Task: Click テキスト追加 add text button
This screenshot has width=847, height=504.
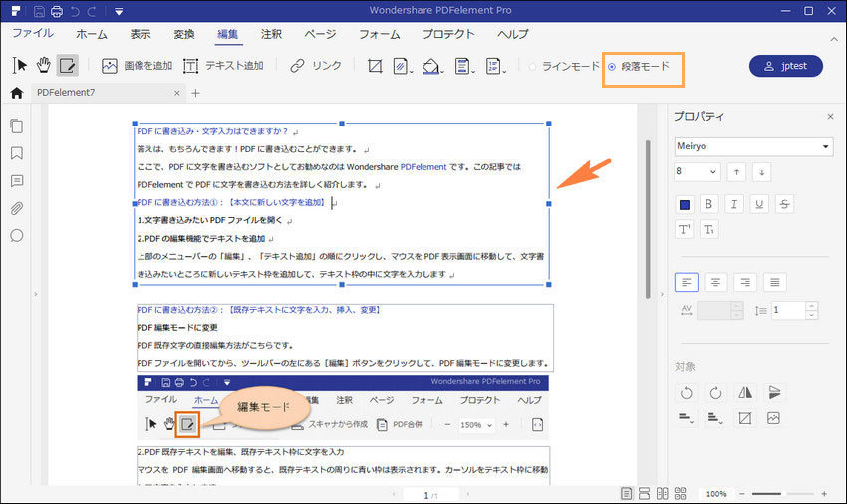Action: (223, 66)
